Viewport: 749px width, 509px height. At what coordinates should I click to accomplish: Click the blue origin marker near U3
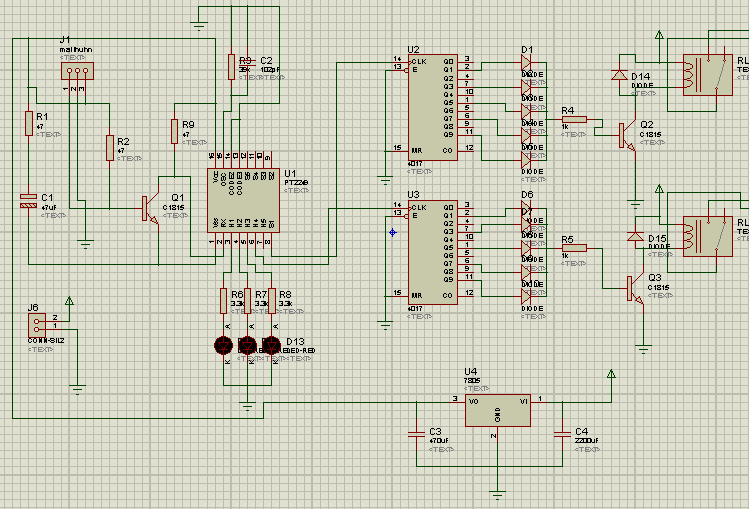pyautogui.click(x=392, y=232)
